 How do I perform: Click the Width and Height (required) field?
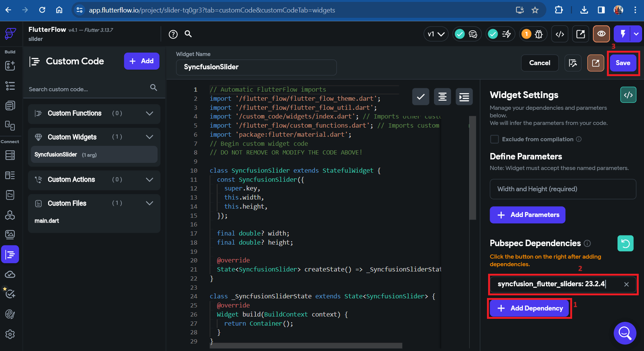[563, 189]
